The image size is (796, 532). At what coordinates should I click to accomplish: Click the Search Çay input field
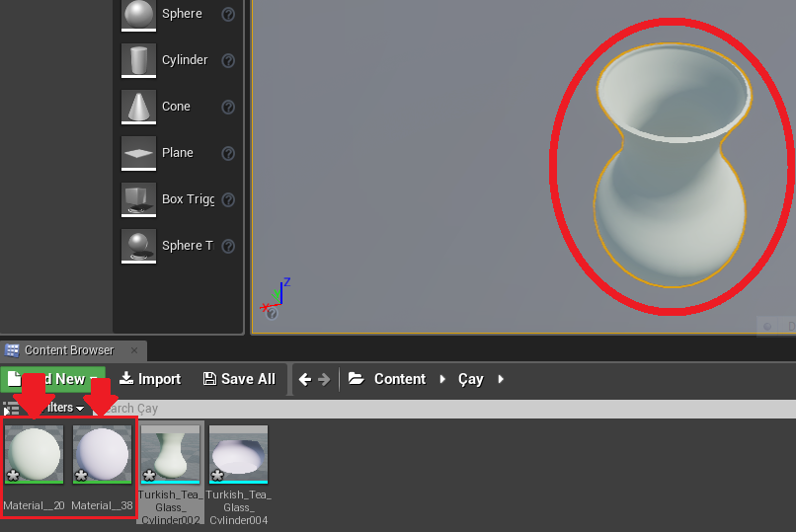click(x=444, y=409)
